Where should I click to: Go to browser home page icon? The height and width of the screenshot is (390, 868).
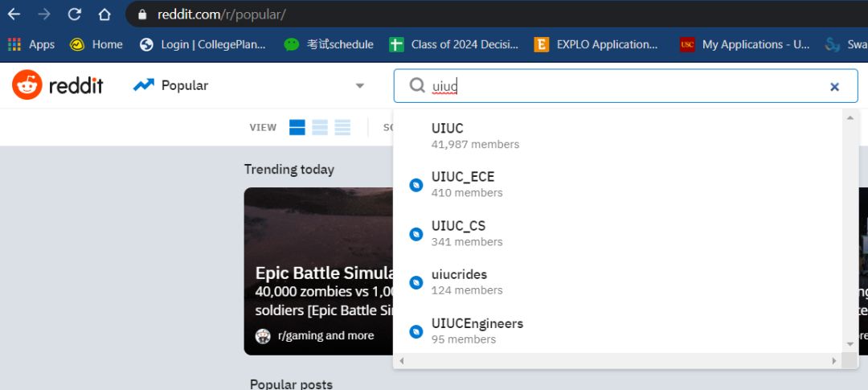click(x=104, y=14)
